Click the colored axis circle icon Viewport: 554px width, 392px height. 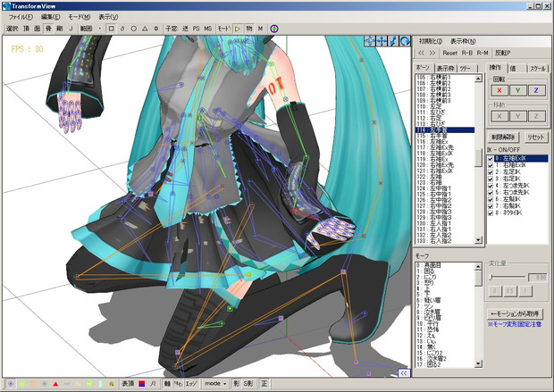click(274, 29)
